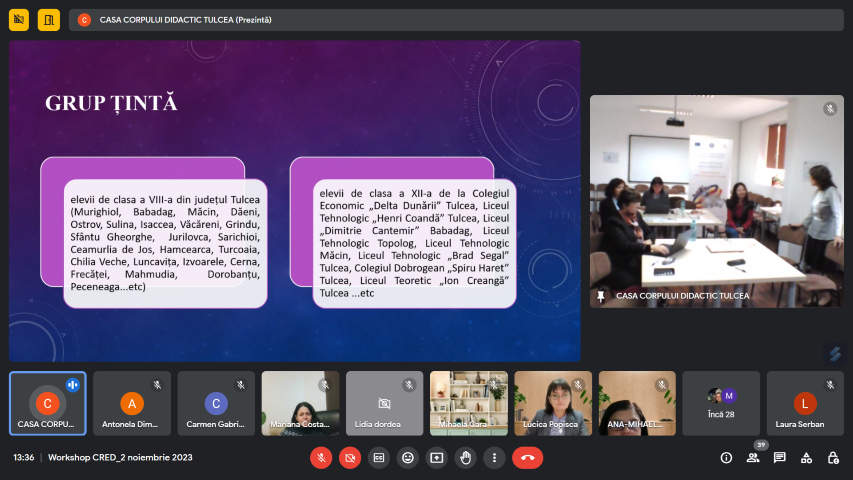
Task: Open the emoji reactions panel
Action: 407,457
